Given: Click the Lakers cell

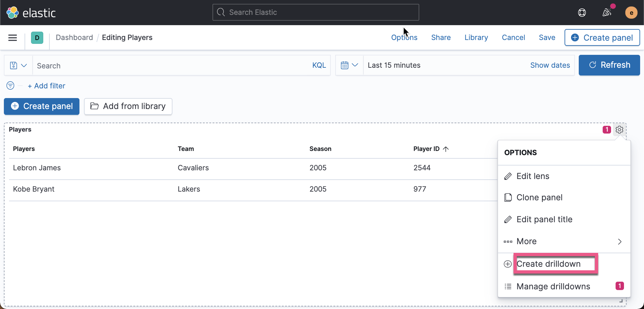Looking at the screenshot, I should (189, 189).
